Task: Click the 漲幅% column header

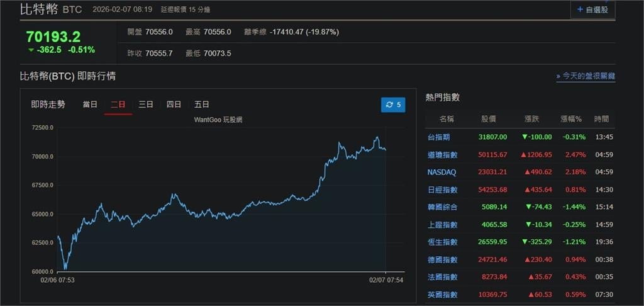Action: coord(571,119)
